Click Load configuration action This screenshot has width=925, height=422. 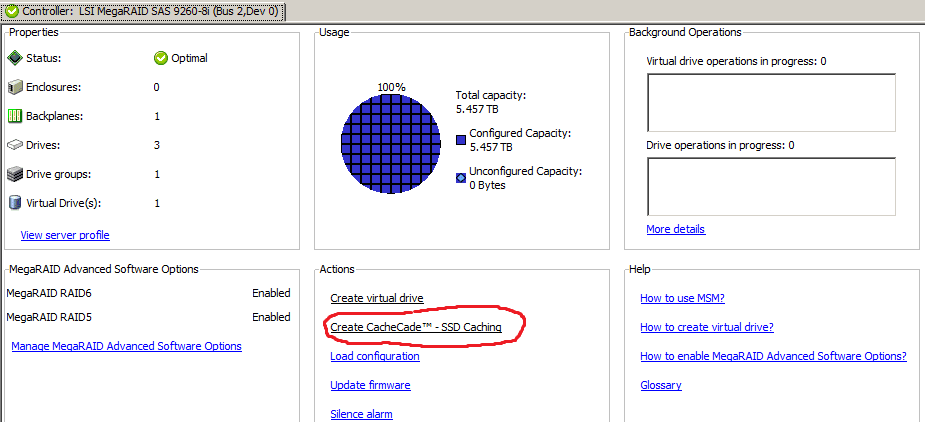pyautogui.click(x=375, y=356)
